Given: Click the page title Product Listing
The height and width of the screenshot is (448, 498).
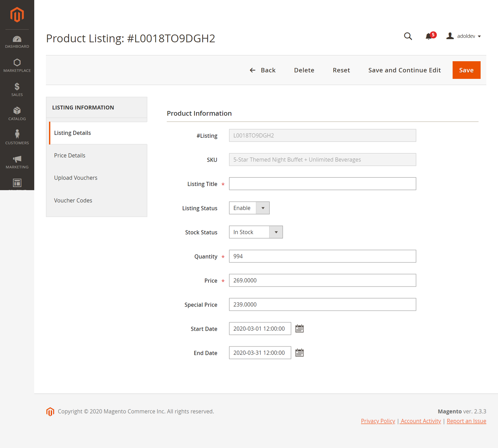Looking at the screenshot, I should (x=130, y=38).
